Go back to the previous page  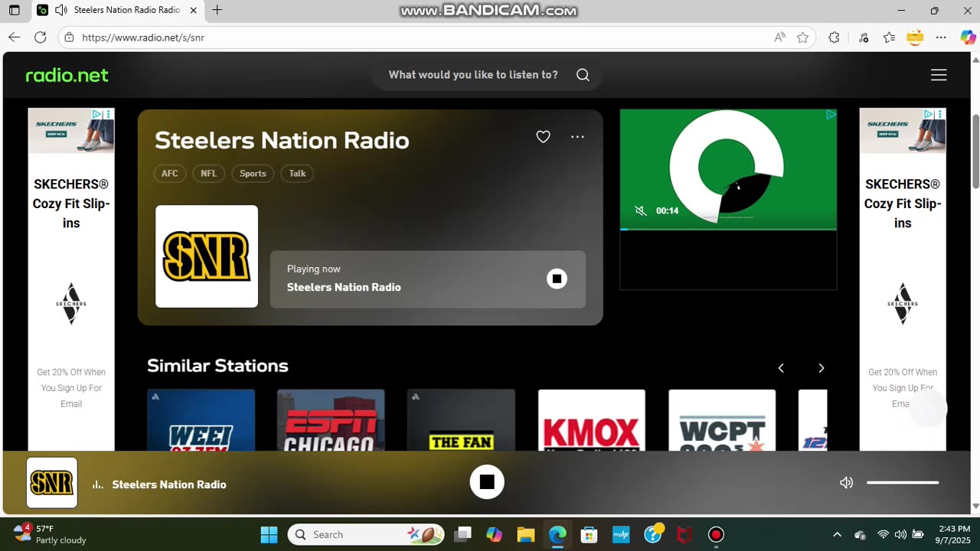tap(15, 37)
